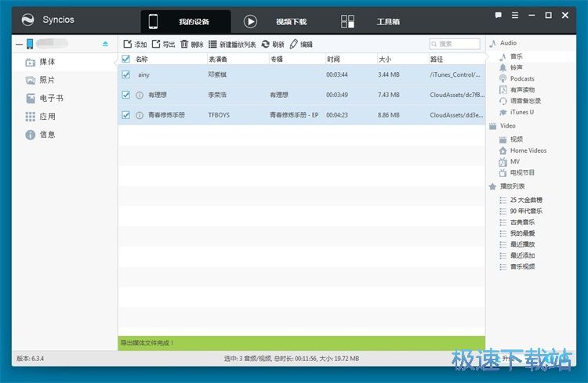588x383 pixels.
Task: Eject the device using the eject icon
Action: pos(106,44)
